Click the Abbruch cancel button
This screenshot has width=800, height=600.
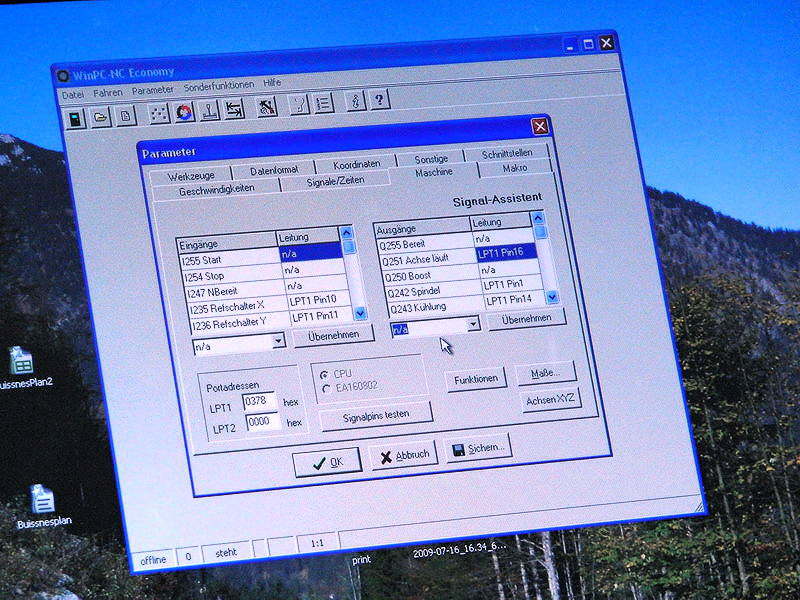pos(403,456)
